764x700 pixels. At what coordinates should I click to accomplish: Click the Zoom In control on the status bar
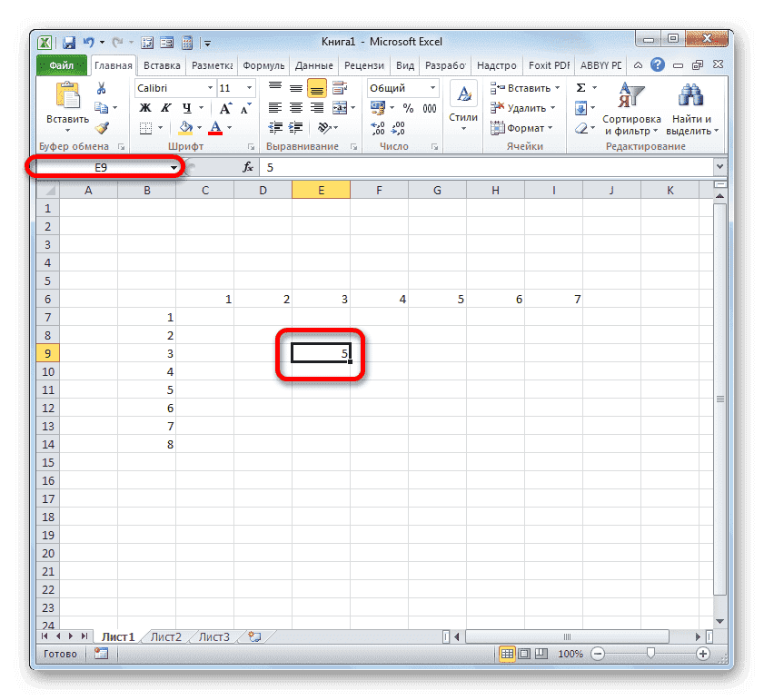coord(704,653)
